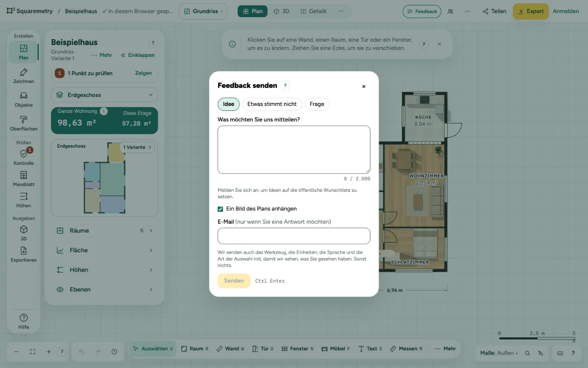588x368 pixels.
Task: Expand the Fläche section
Action: click(x=104, y=250)
